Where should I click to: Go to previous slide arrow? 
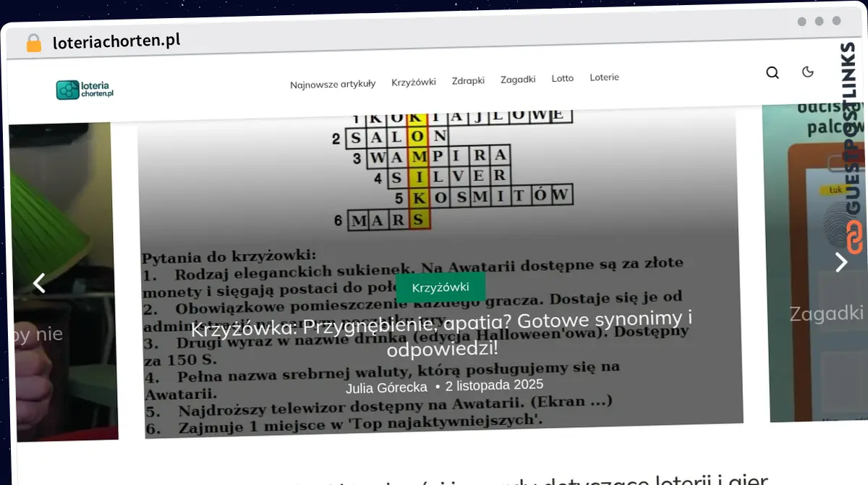point(40,283)
